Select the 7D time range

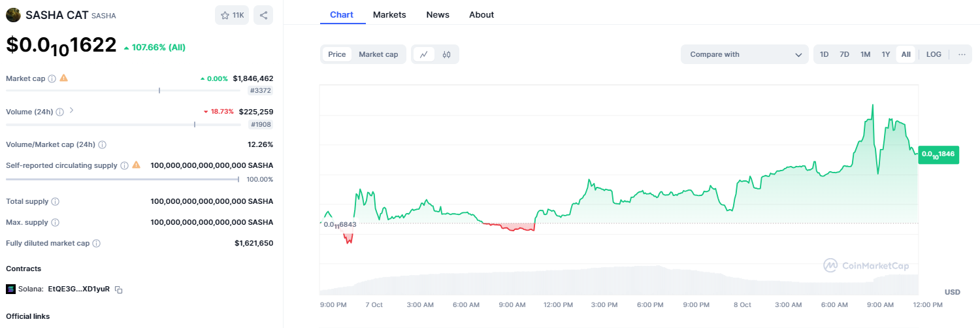click(844, 54)
